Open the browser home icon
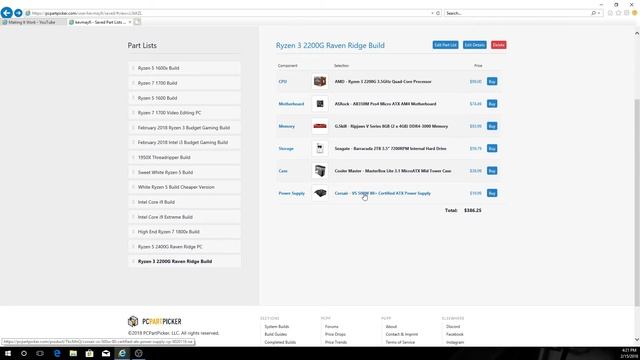Image resolution: width=640 pixels, height=360 pixels. (x=610, y=13)
